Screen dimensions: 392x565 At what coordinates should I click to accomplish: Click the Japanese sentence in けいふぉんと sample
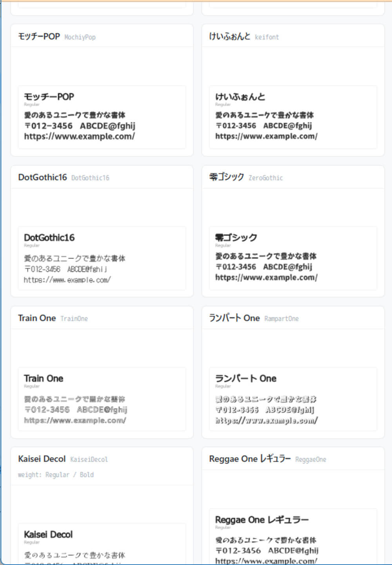tap(265, 115)
